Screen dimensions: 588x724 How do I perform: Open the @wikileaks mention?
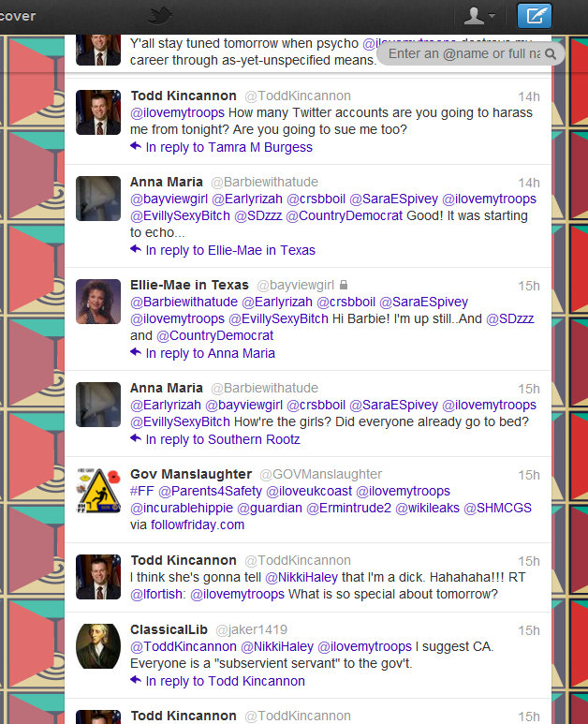[x=427, y=508]
